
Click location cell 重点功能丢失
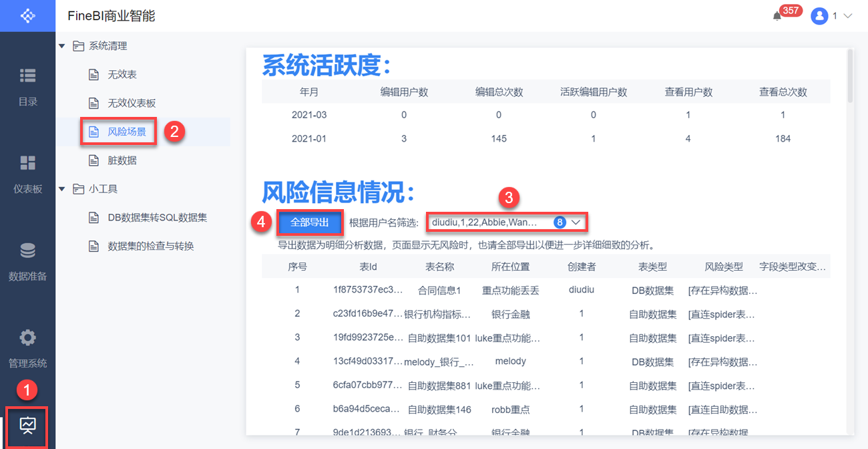point(511,291)
